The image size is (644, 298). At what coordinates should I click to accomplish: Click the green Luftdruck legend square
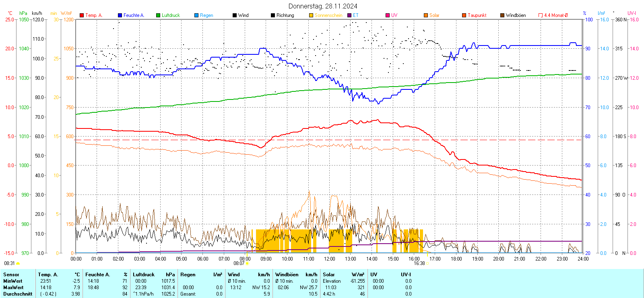point(158,15)
